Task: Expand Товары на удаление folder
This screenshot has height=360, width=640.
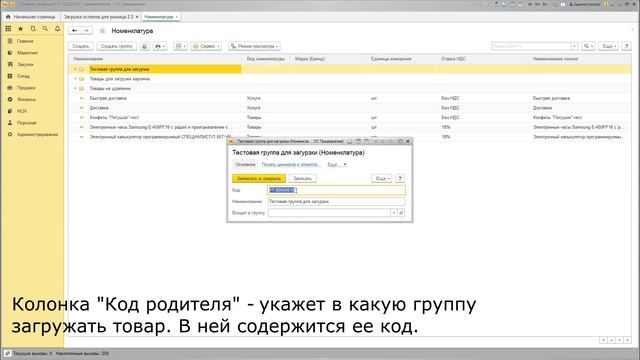Action: pos(75,89)
